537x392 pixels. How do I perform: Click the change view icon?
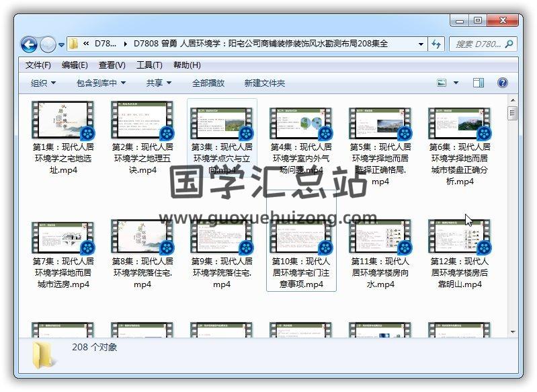442,83
